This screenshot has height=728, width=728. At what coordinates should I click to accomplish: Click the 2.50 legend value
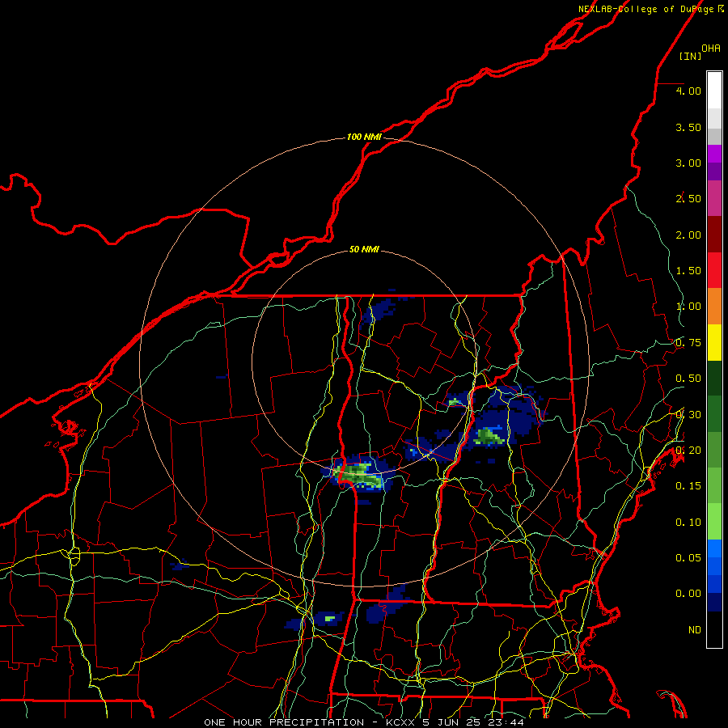688,199
